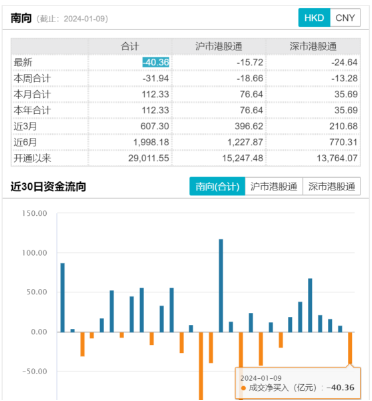The width and height of the screenshot is (372, 401).
Task: Click the 607.30 three-month total
Action: tap(155, 126)
